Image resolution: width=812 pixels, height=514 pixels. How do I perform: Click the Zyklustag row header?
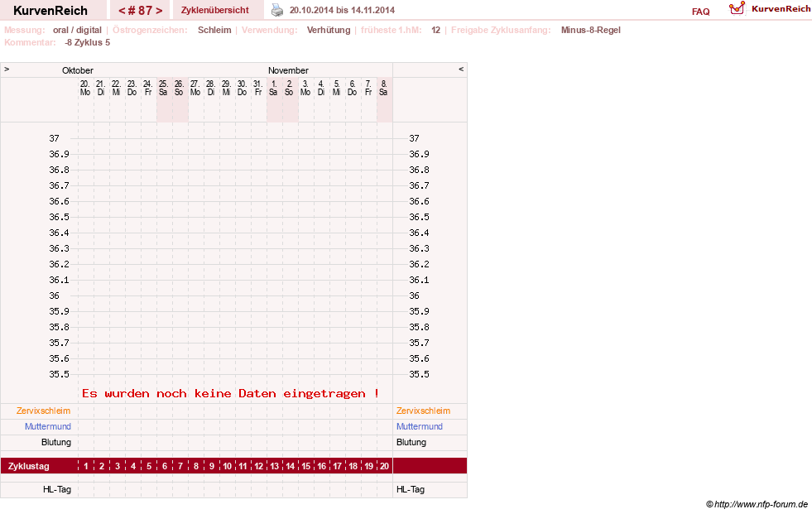pos(28,466)
